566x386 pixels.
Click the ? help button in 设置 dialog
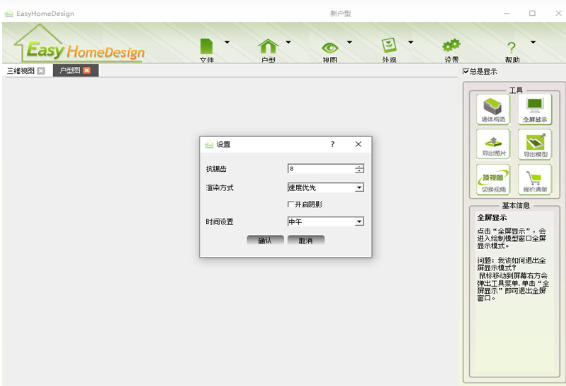332,144
